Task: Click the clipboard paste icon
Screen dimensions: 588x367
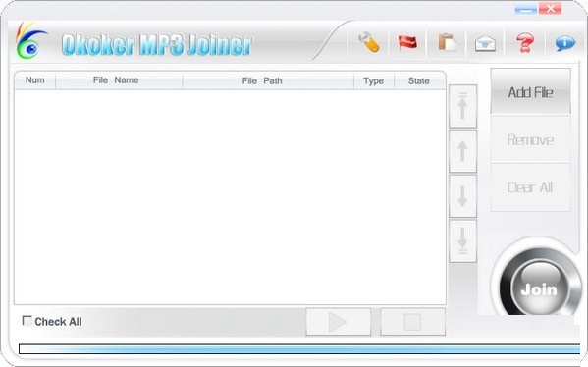Action: pos(447,42)
